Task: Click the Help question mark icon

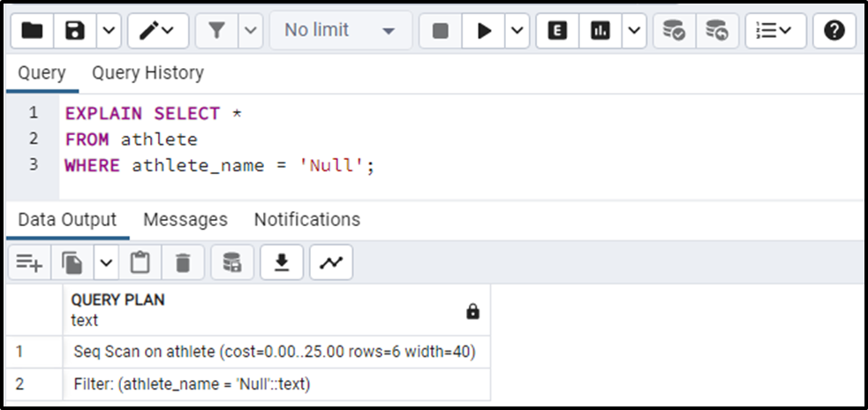Action: (x=834, y=31)
